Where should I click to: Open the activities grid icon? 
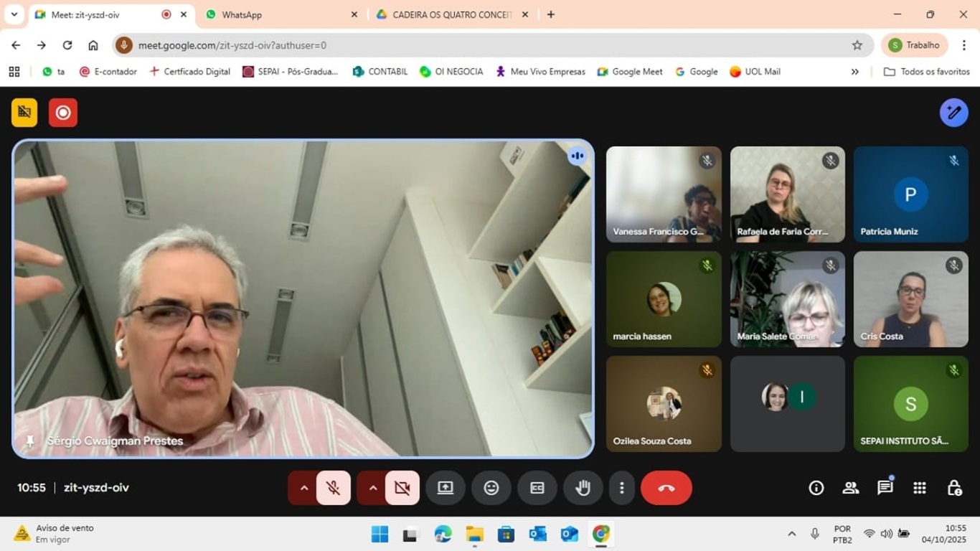[x=920, y=488]
